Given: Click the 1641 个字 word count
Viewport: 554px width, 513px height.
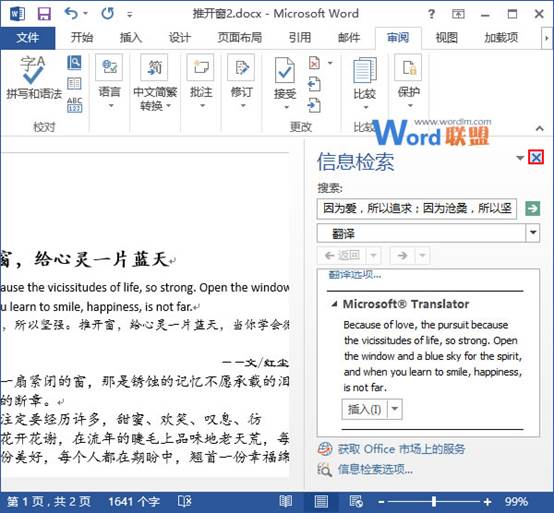Looking at the screenshot, I should [x=134, y=502].
